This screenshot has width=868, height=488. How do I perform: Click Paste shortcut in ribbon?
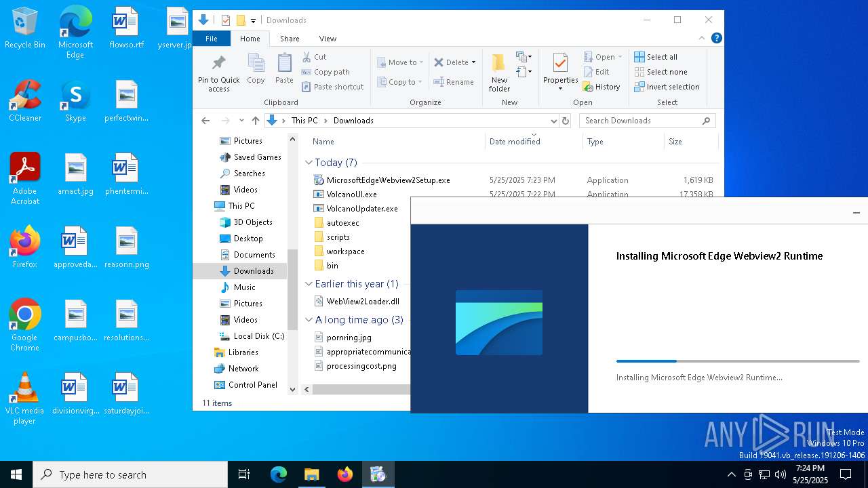coord(333,87)
